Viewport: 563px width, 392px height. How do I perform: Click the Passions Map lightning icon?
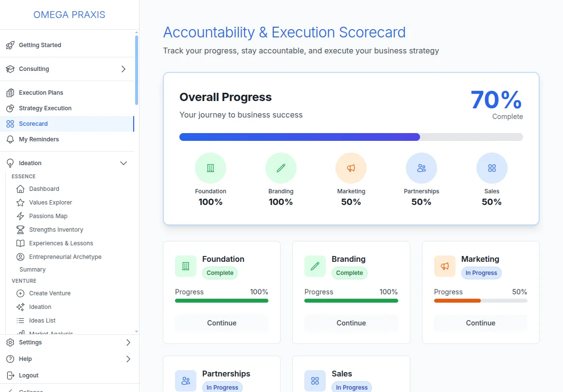click(20, 216)
